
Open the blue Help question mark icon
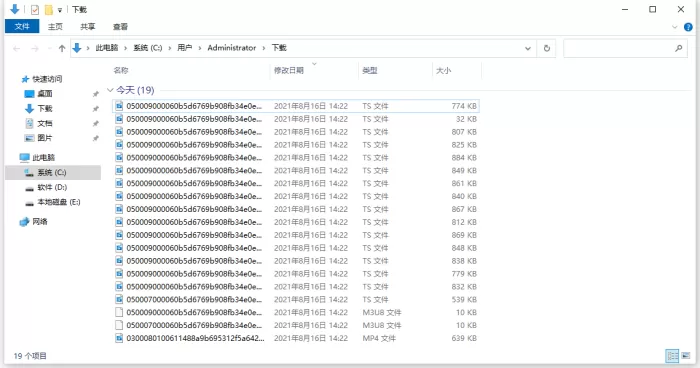click(688, 27)
